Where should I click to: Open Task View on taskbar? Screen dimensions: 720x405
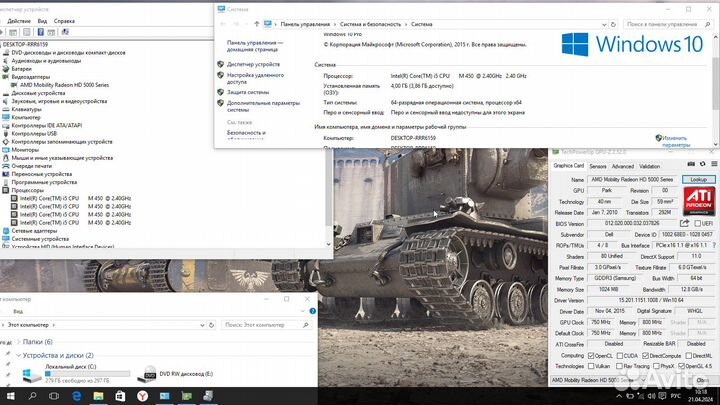[54, 396]
